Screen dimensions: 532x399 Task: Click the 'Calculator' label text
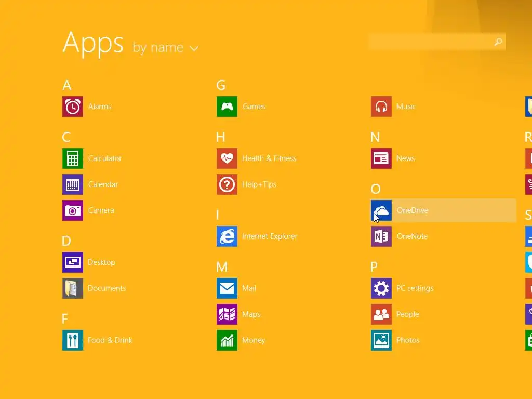(105, 158)
